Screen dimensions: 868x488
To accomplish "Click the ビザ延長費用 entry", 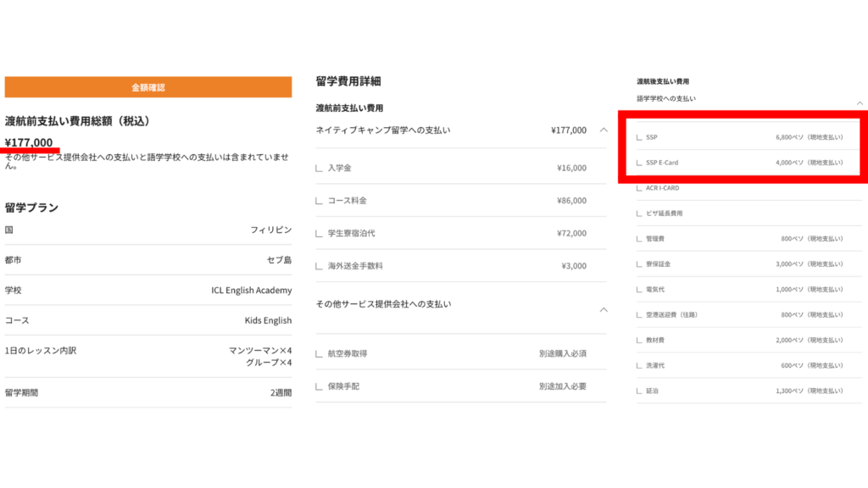I will pos(664,213).
